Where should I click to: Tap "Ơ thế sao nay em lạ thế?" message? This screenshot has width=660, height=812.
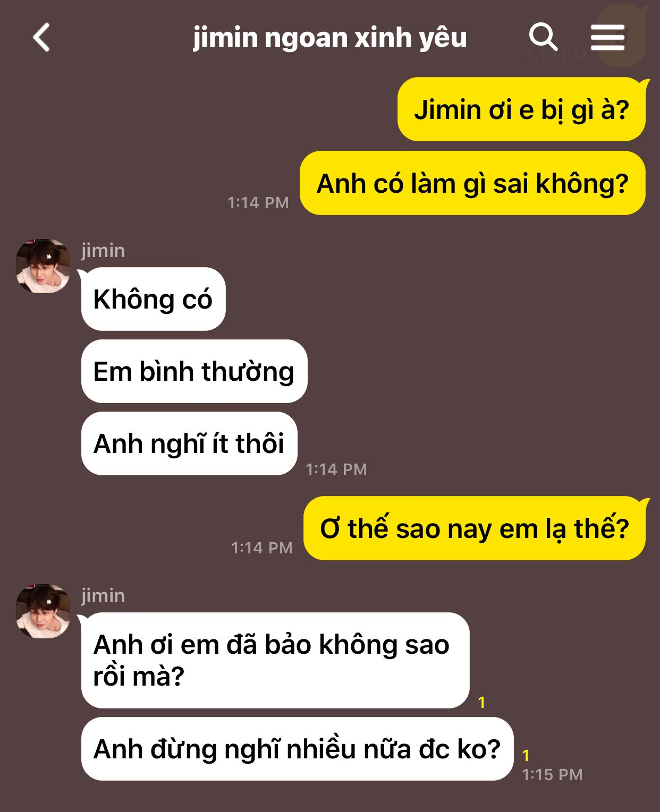475,528
